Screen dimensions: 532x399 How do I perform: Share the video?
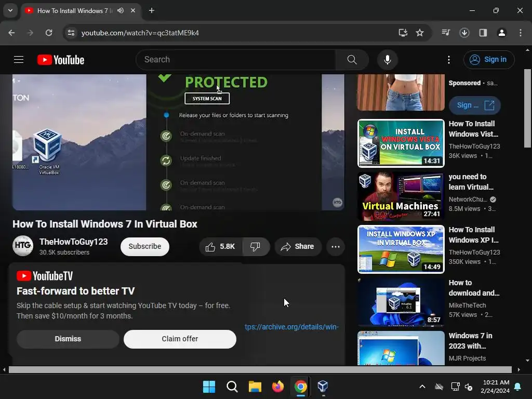(x=298, y=247)
